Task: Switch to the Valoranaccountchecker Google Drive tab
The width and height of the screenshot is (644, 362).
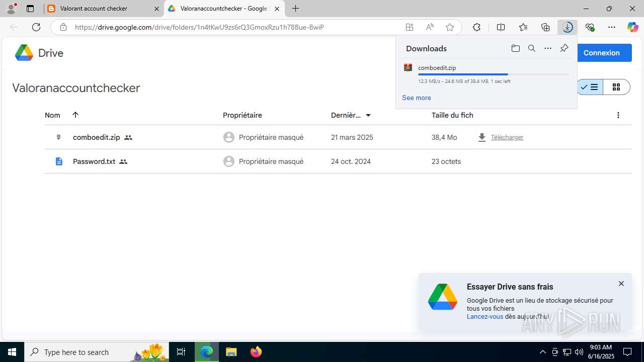Action: (224, 9)
